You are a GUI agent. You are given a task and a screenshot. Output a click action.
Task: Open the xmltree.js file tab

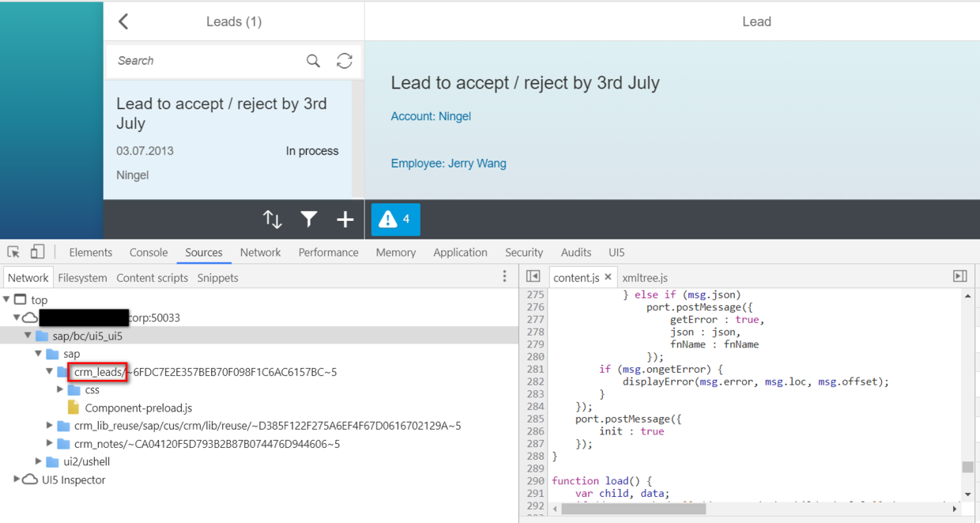click(x=645, y=277)
